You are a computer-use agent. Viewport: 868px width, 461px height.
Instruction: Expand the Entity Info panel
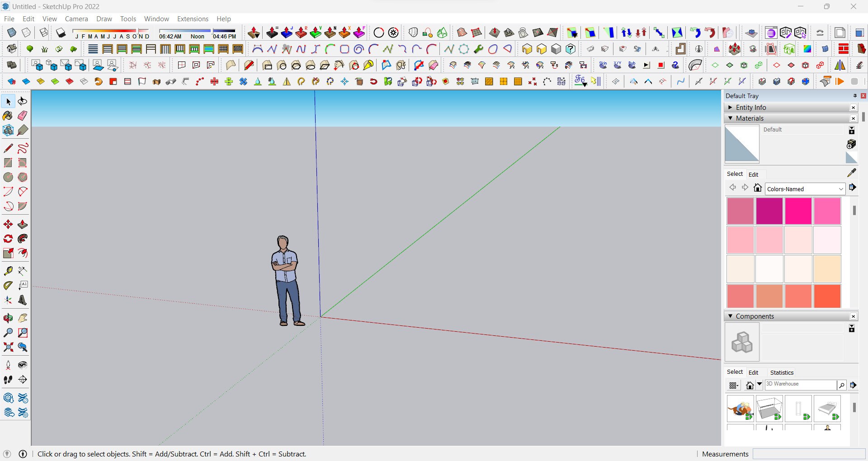[x=731, y=107]
